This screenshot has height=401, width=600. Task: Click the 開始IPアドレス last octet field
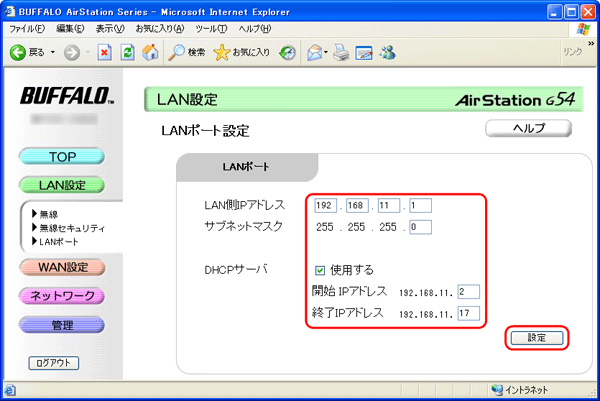point(468,292)
